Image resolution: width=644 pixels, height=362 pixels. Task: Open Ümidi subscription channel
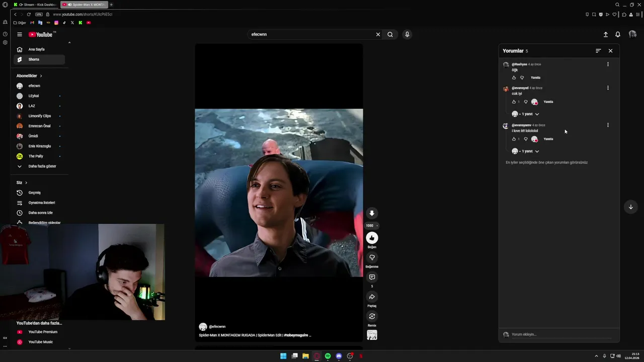(x=39, y=136)
